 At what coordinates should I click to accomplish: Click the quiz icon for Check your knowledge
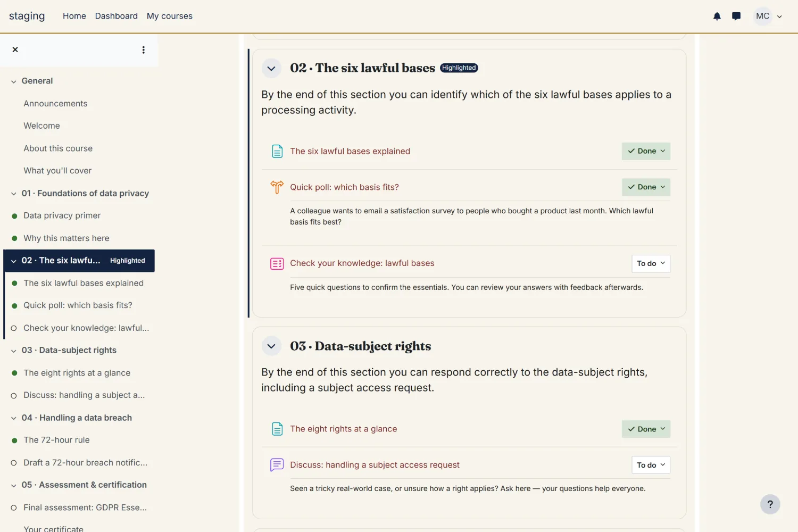277,263
